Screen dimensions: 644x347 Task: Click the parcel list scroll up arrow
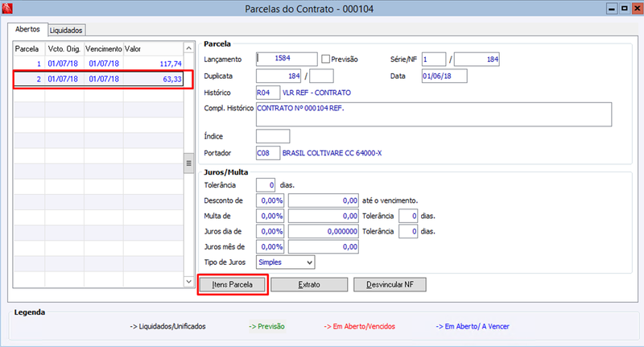188,48
